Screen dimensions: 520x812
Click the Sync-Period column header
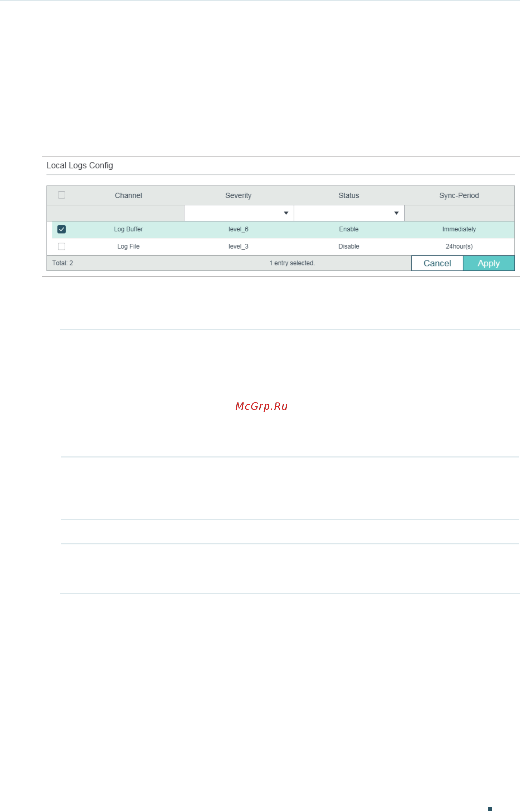(459, 196)
